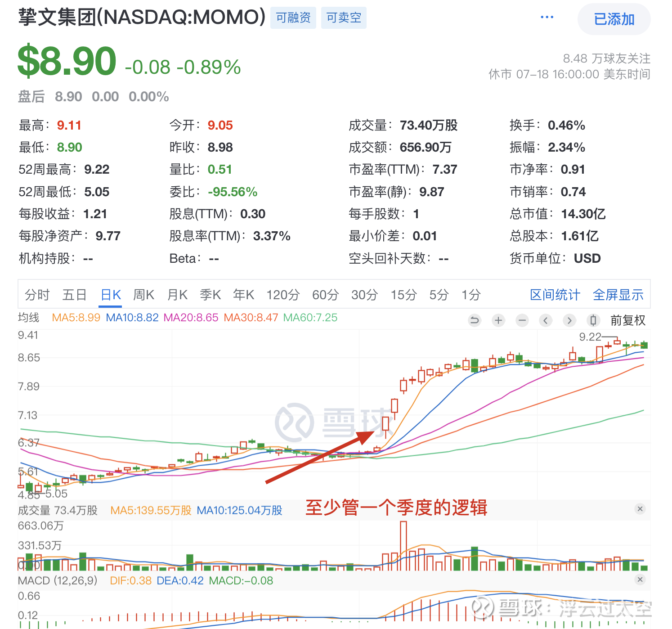Zoom out the chart with minus icon
The image size is (672, 629).
[522, 320]
